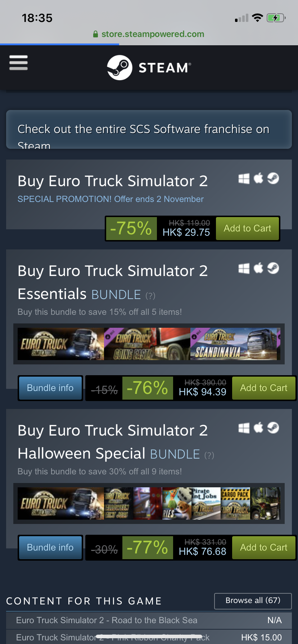The image size is (298, 644).
Task: Tap the store.steampowered.com address bar
Action: 149,34
